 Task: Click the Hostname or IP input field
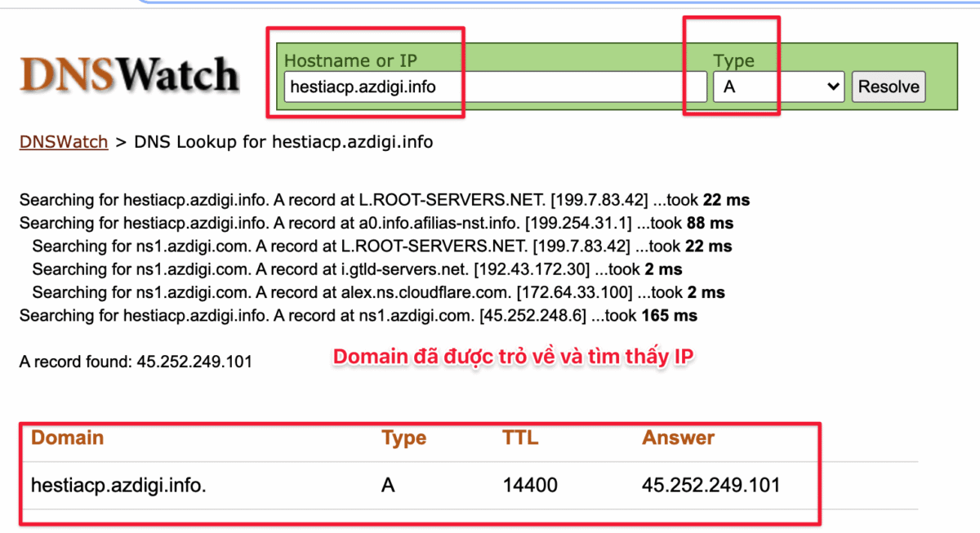(494, 87)
